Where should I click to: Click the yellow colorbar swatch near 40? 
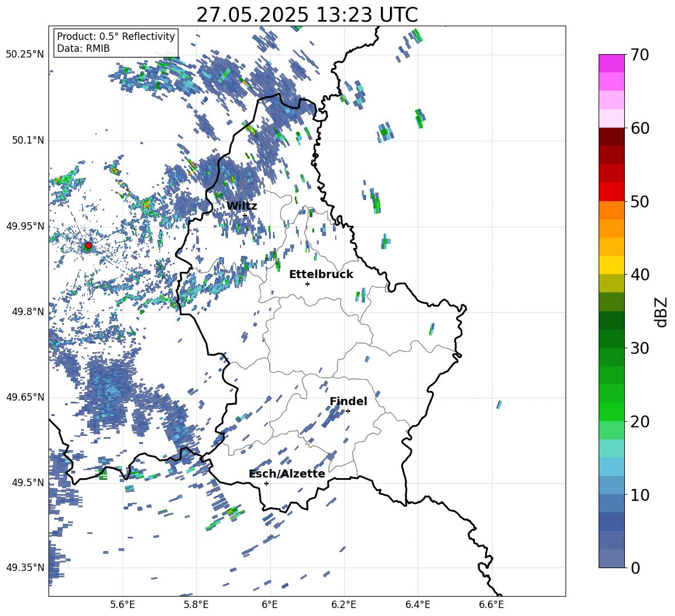pyautogui.click(x=612, y=265)
